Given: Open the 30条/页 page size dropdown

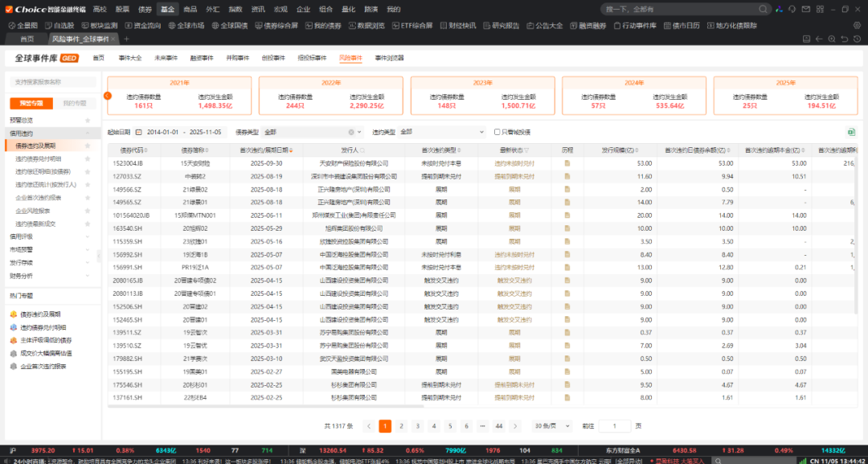Looking at the screenshot, I should coord(552,426).
